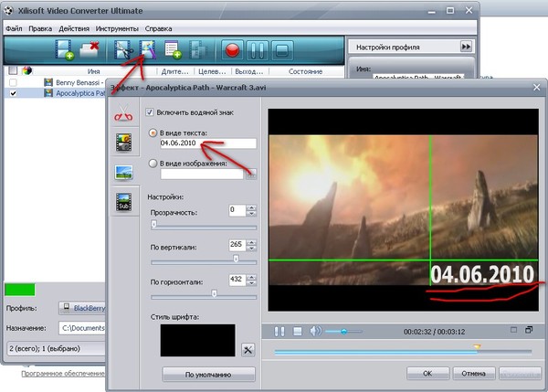The image size is (548, 392).
Task: Click the Remove file icon with red X
Action: [x=90, y=49]
